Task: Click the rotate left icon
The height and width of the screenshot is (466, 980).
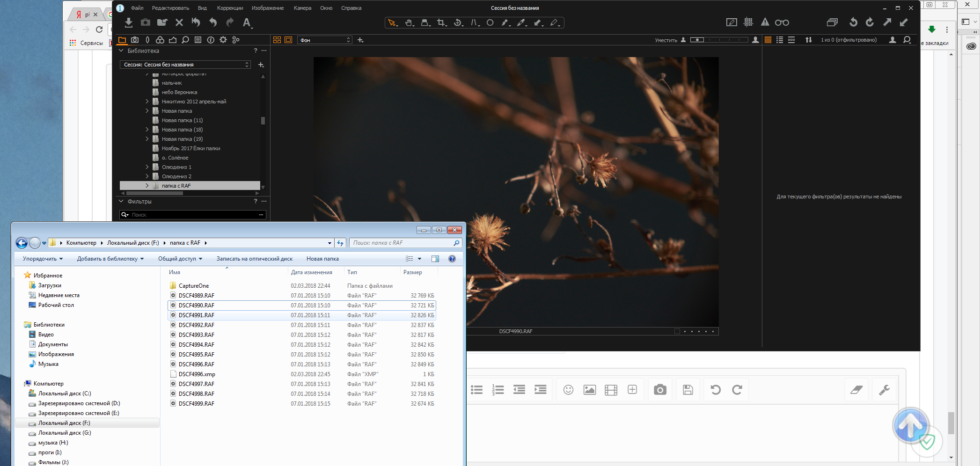Action: coord(853,22)
